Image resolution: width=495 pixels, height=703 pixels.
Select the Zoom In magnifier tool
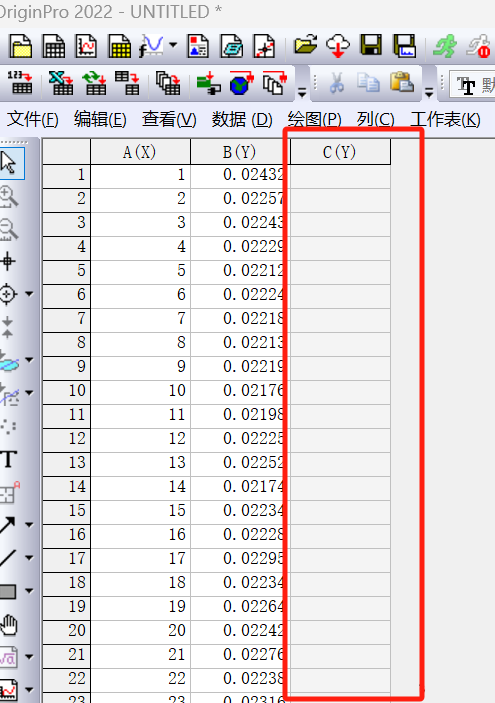[x=9, y=196]
